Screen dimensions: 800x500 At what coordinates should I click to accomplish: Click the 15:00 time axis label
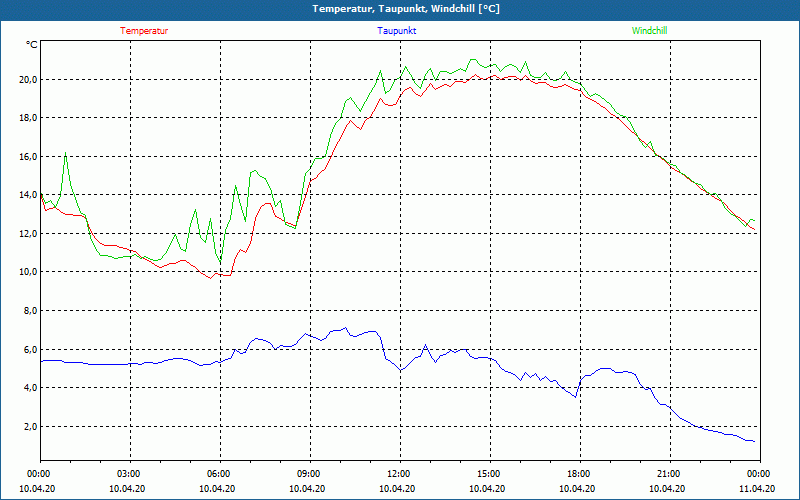tap(488, 474)
